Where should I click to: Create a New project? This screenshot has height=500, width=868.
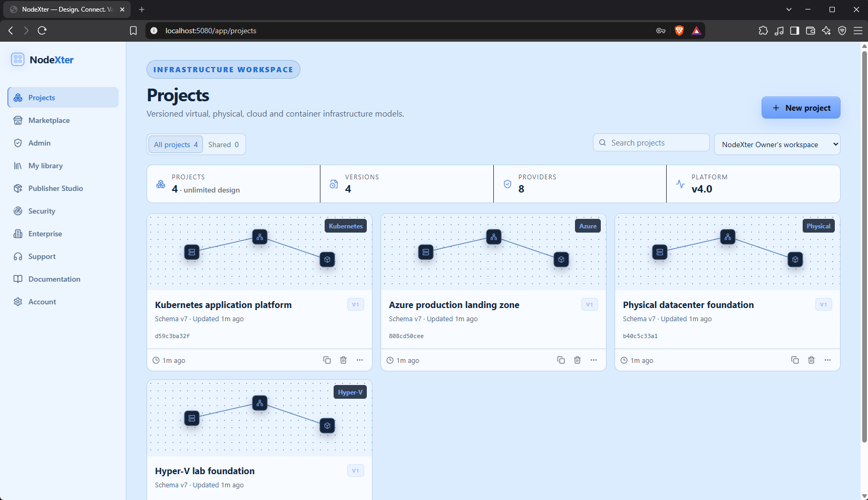coord(801,108)
